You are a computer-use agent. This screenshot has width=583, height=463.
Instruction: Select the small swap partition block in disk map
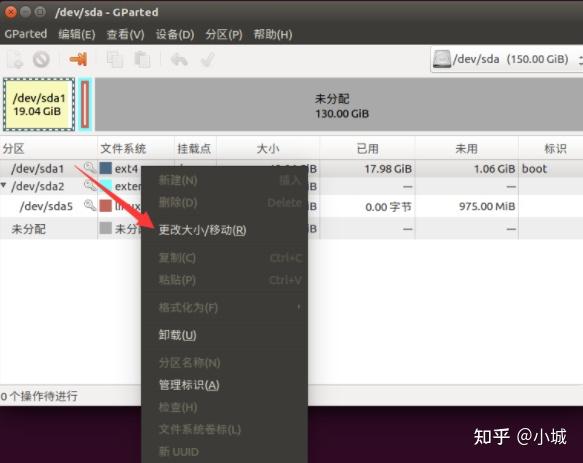[85, 105]
